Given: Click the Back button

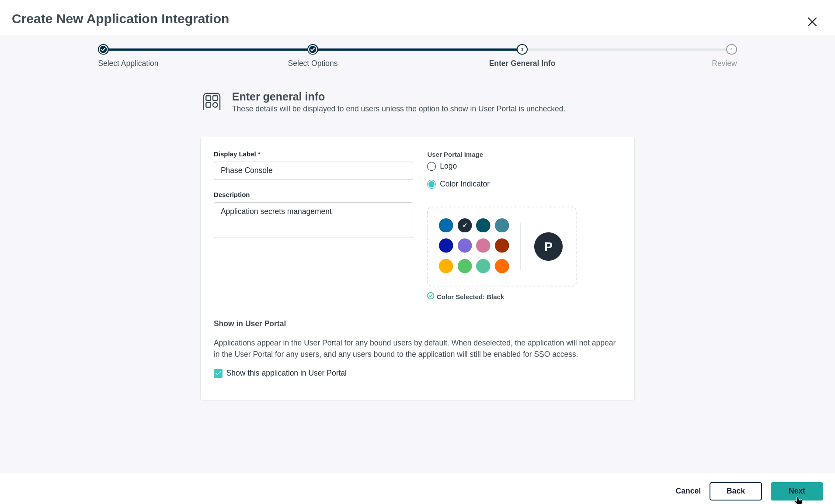Looking at the screenshot, I should [736, 491].
